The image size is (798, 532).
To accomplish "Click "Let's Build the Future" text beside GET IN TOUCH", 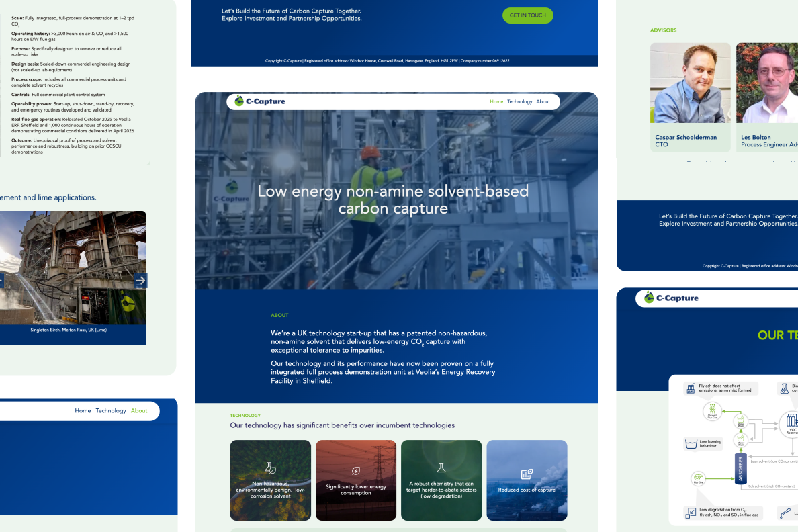I will (x=292, y=15).
